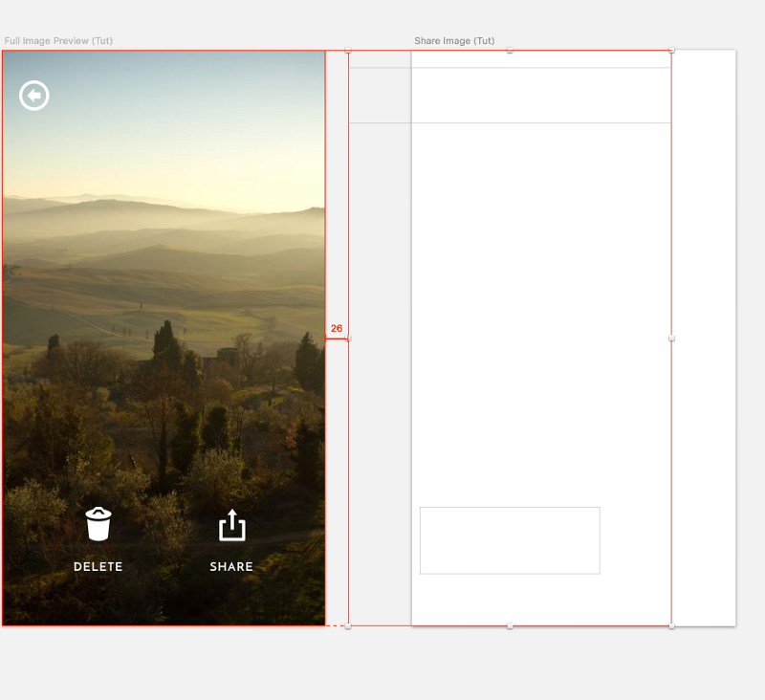Click the top-left selection resize handle

coord(348,51)
